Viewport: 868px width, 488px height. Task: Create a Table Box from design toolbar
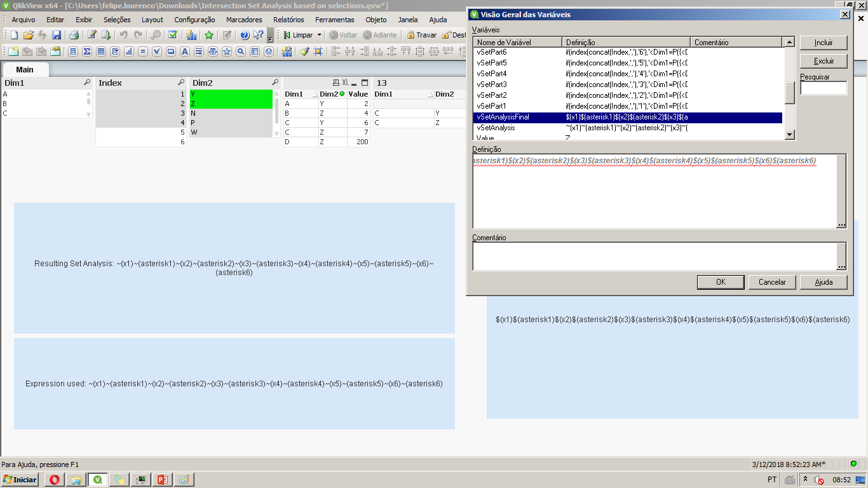[x=101, y=51]
